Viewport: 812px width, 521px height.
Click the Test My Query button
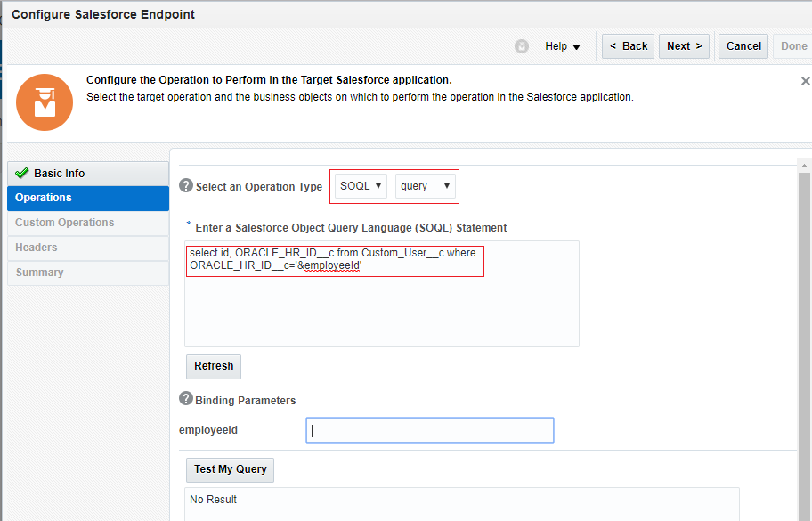[x=230, y=469]
